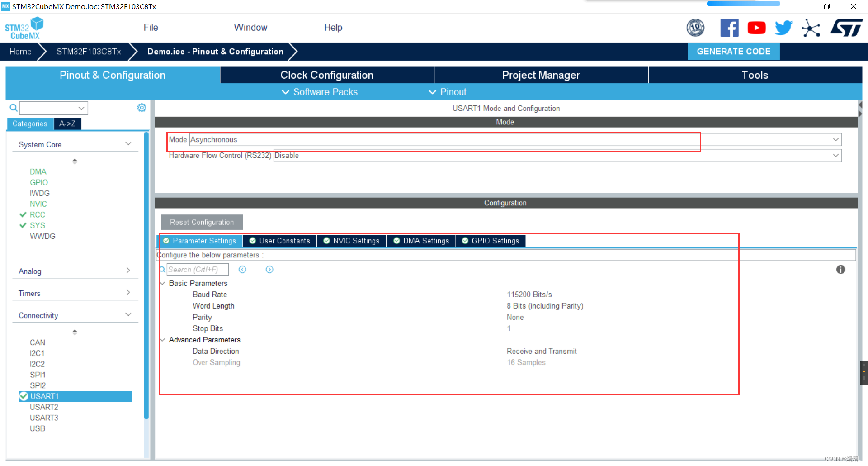Viewport: 868px width, 466px height.
Task: Go to next parameter search result arrow
Action: [x=269, y=270]
